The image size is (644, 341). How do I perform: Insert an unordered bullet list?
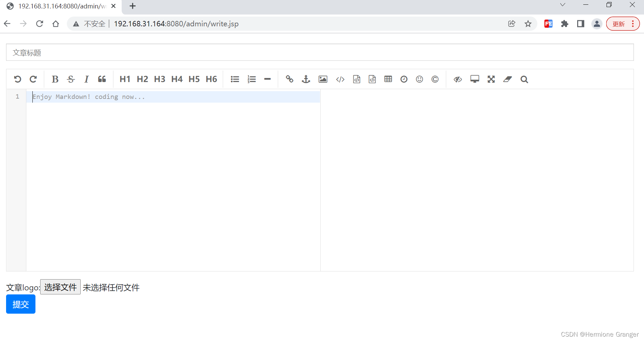235,79
